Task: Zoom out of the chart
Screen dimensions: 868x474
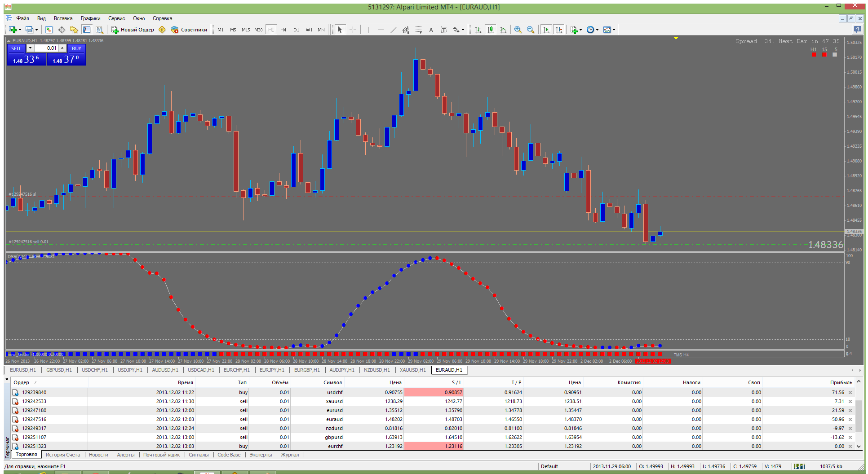Action: 531,30
